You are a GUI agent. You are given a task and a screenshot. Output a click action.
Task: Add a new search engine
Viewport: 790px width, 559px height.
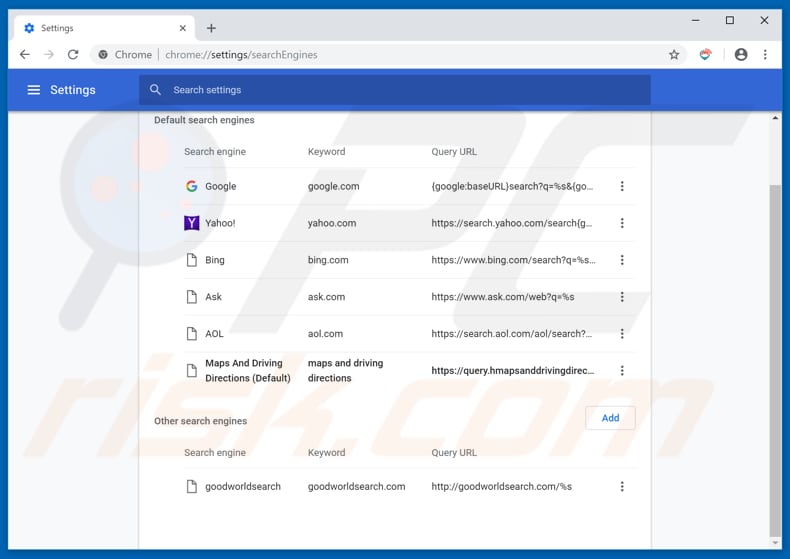pyautogui.click(x=610, y=418)
